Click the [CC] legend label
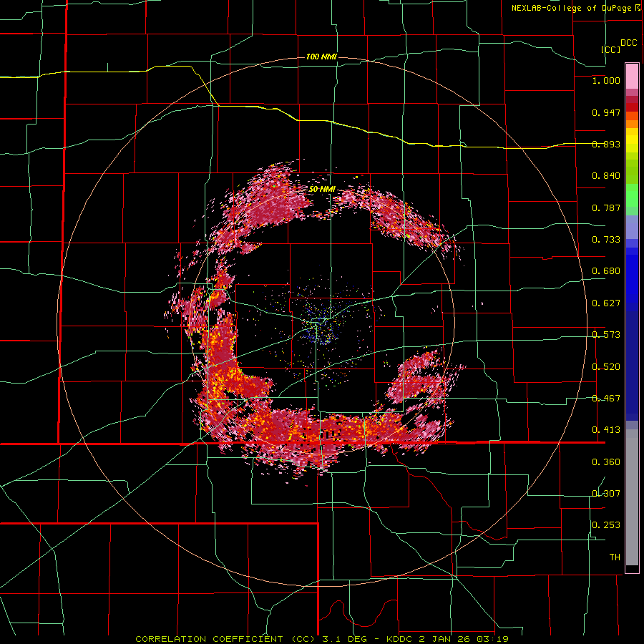644x644 pixels. pyautogui.click(x=611, y=49)
